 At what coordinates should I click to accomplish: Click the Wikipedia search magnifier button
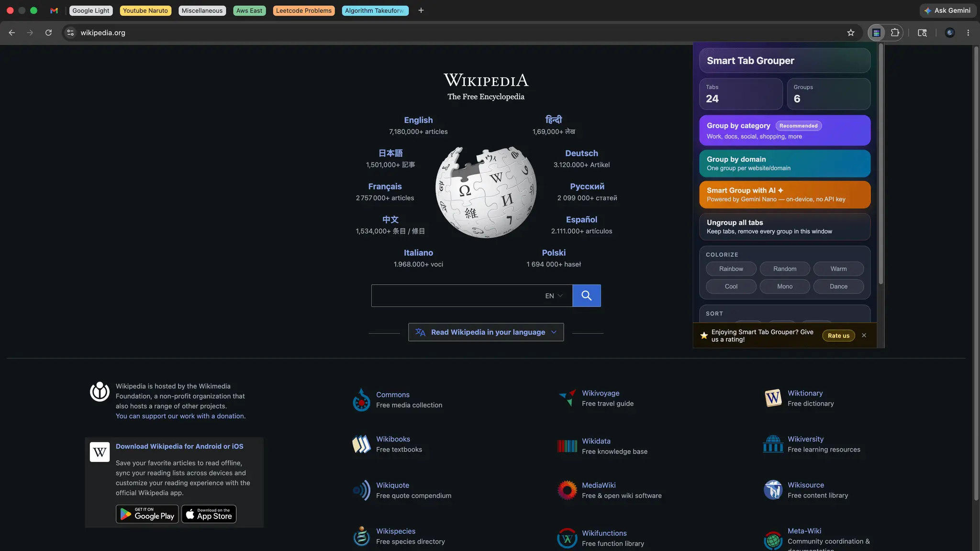point(586,296)
